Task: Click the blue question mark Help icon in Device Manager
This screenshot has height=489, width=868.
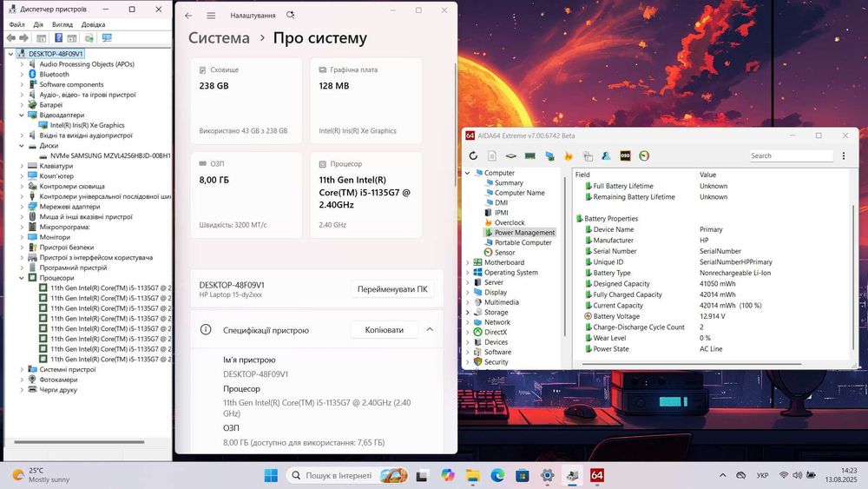Action: (58, 37)
